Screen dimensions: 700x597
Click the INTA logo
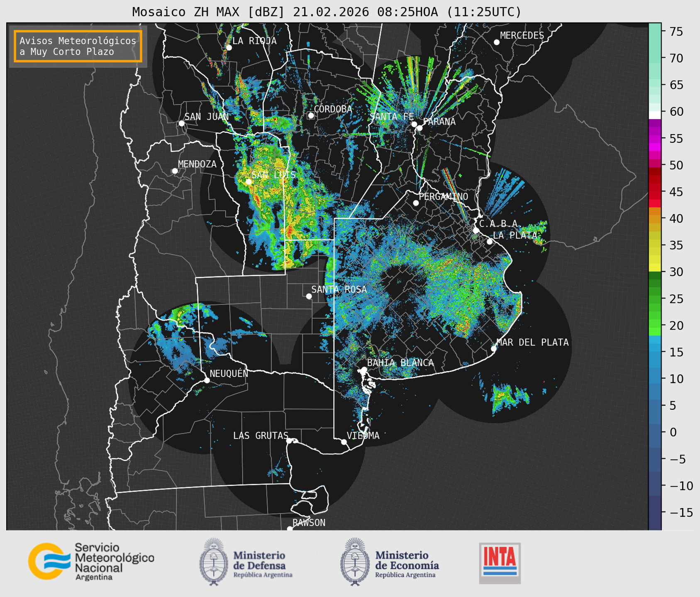(500, 563)
